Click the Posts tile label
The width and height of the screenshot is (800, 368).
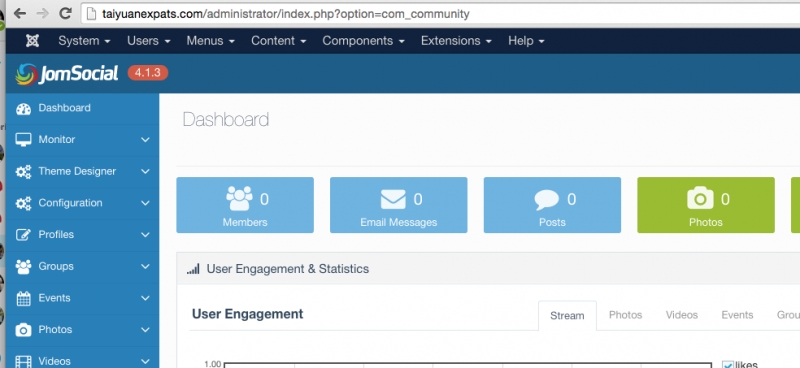(x=552, y=223)
